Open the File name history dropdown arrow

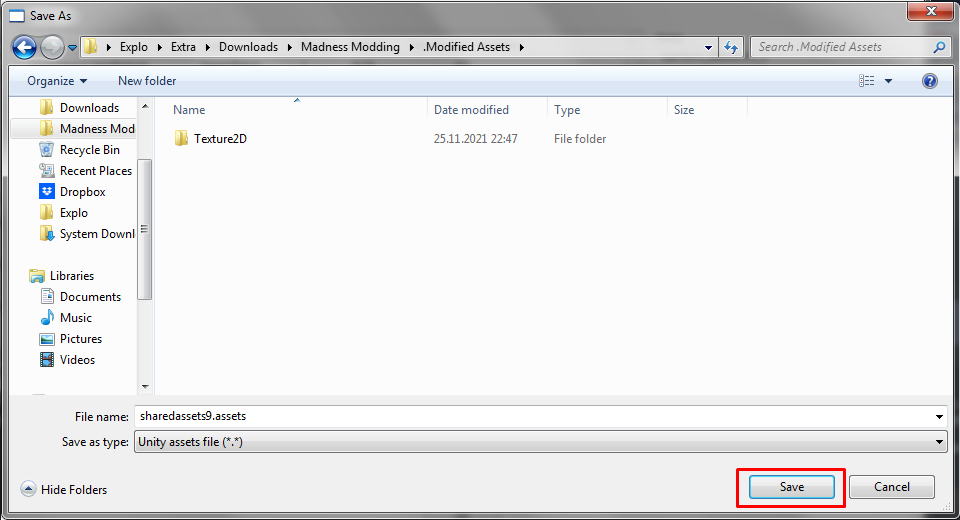click(939, 417)
